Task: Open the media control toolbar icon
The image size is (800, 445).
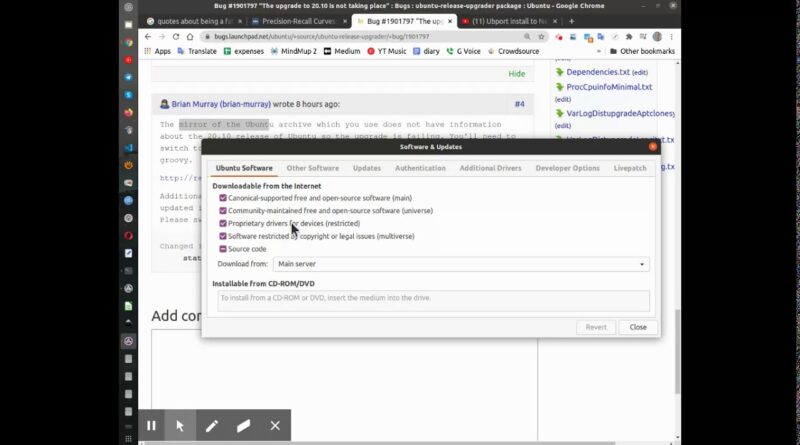Action: [x=643, y=37]
